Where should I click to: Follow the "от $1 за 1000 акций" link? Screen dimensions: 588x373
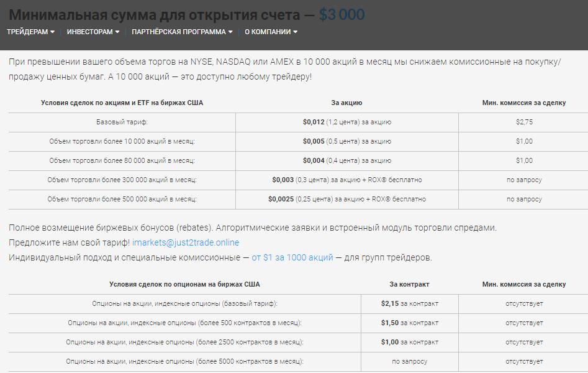(x=292, y=257)
